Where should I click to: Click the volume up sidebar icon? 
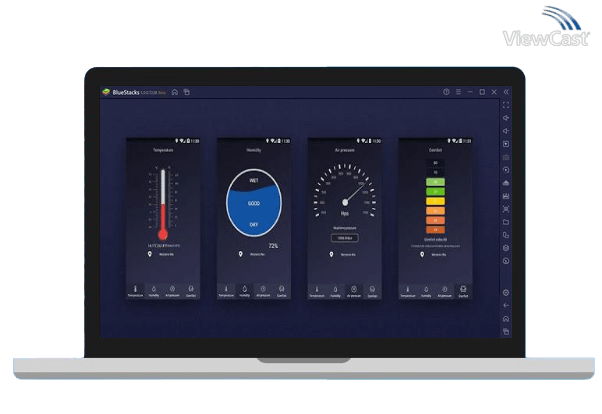click(506, 118)
